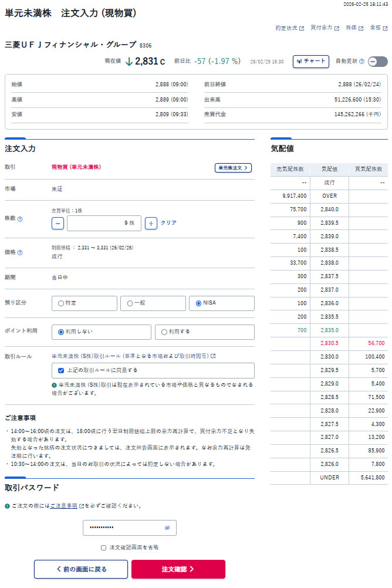Choose 利用する for point usage

(x=204, y=332)
